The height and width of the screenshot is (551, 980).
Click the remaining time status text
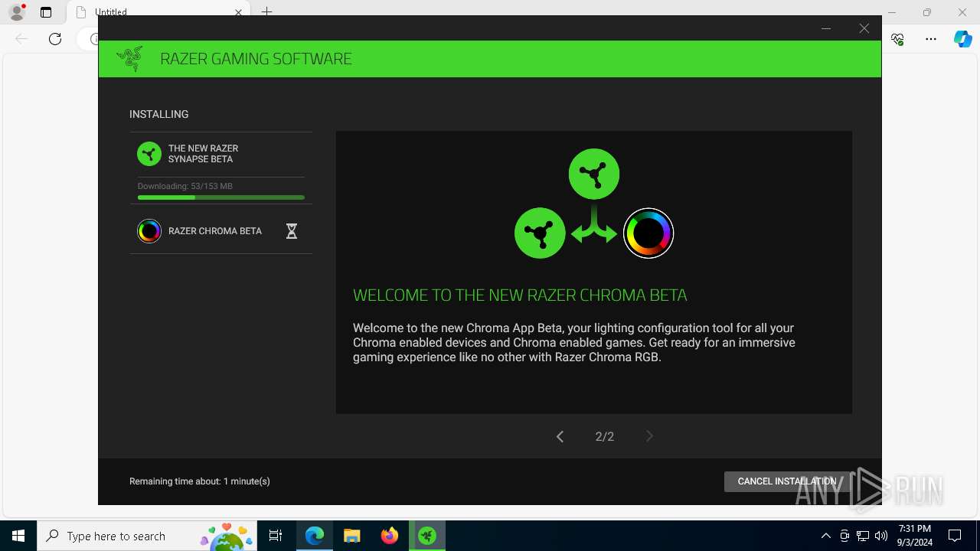[x=200, y=481]
